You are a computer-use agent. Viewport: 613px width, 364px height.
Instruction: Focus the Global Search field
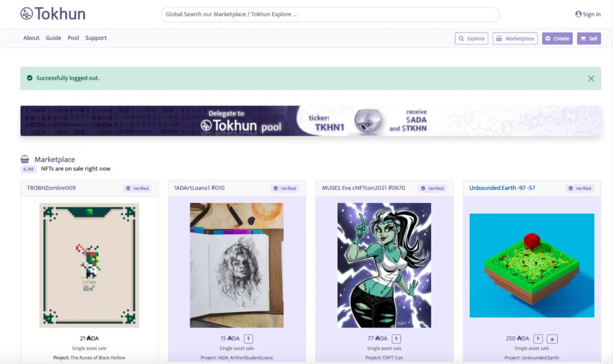330,15
